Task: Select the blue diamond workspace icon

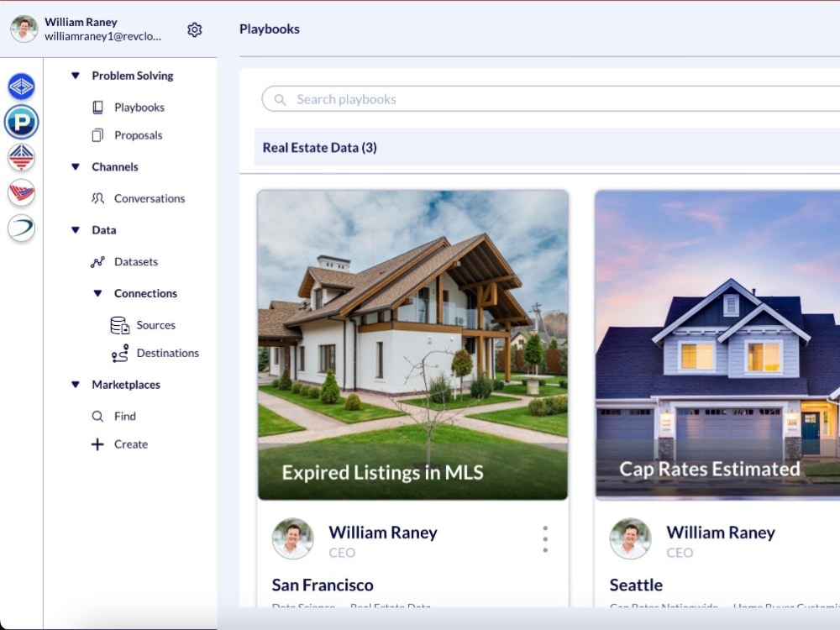Action: [x=22, y=87]
